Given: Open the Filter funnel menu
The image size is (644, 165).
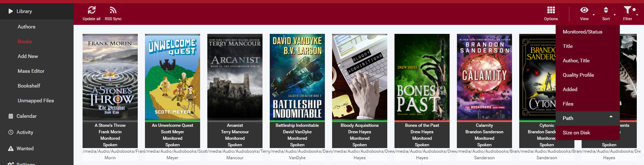Looking at the screenshot, I should tap(628, 10).
